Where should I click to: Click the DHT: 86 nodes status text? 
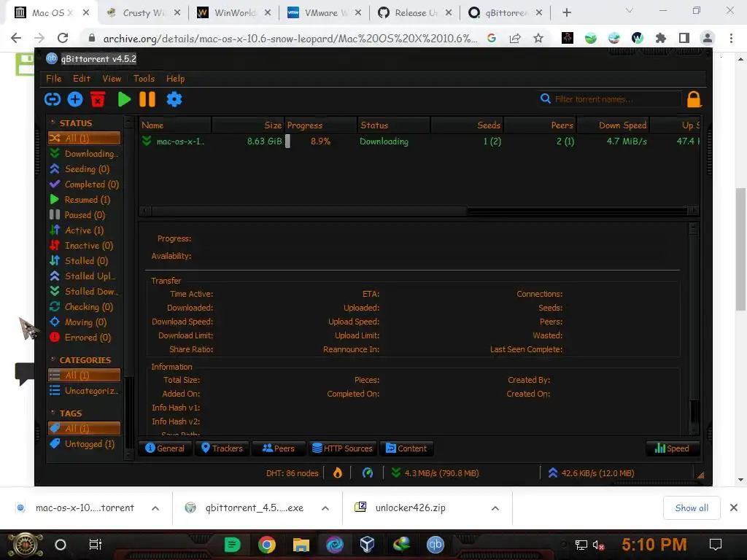[292, 472]
